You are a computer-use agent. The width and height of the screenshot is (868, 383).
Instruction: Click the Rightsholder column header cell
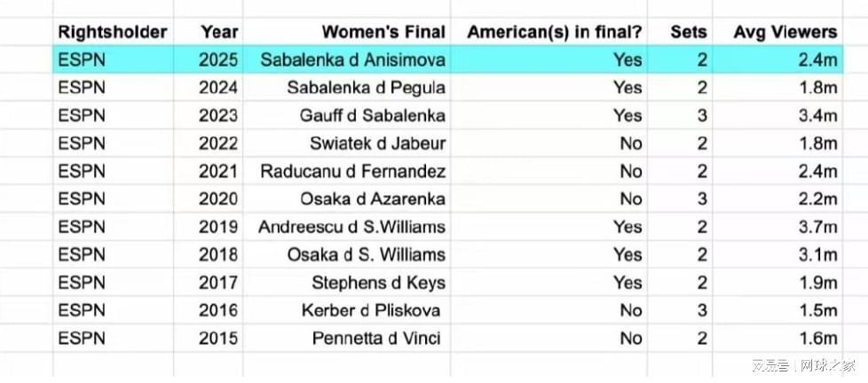(113, 32)
